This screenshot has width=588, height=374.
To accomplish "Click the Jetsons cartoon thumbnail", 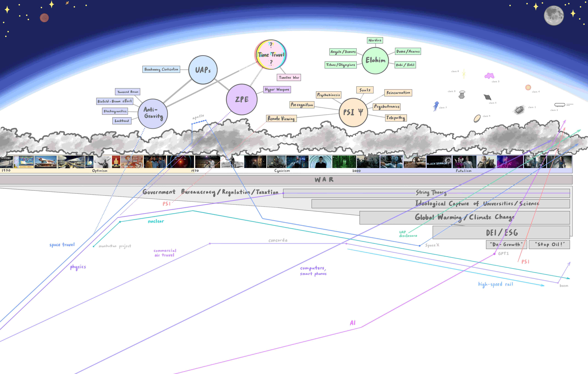I will [132, 162].
